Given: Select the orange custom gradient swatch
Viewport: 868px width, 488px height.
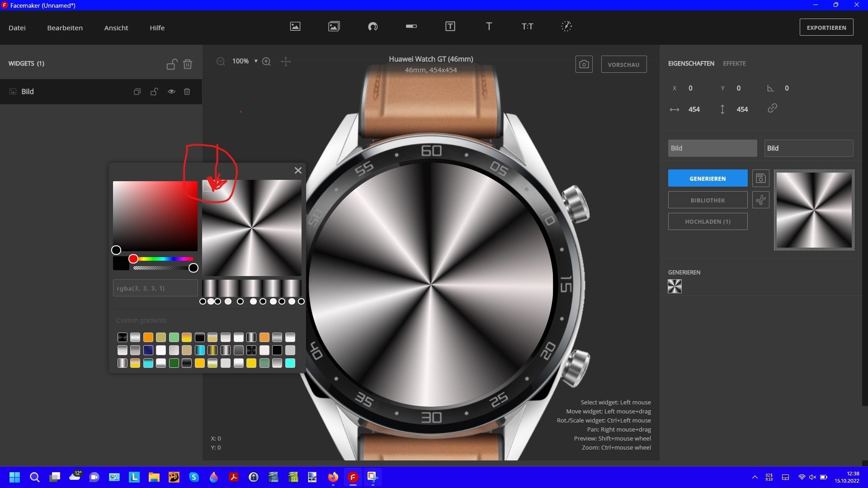Looking at the screenshot, I should pyautogui.click(x=148, y=338).
